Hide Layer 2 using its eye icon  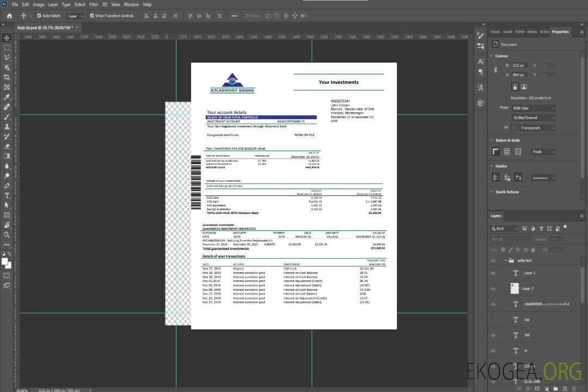pos(493,273)
